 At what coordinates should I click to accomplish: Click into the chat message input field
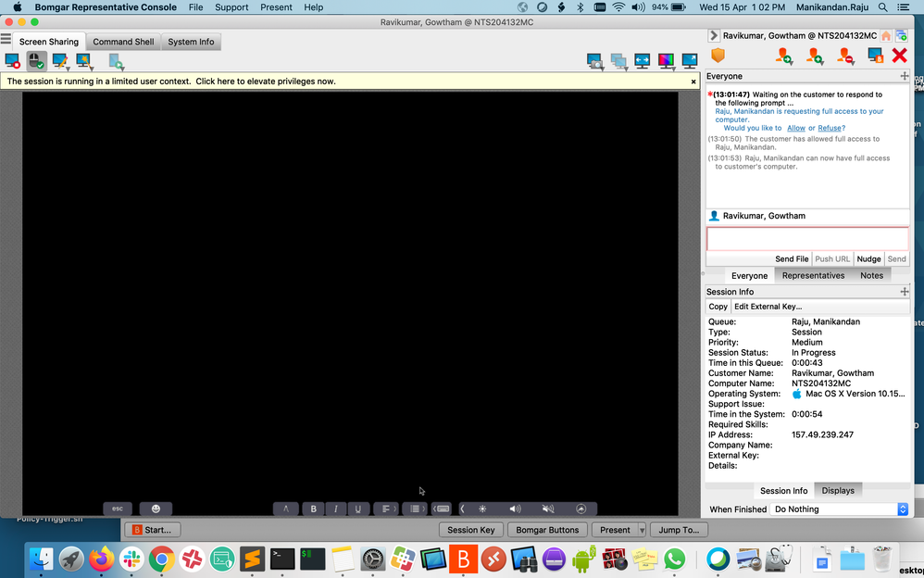[807, 240]
